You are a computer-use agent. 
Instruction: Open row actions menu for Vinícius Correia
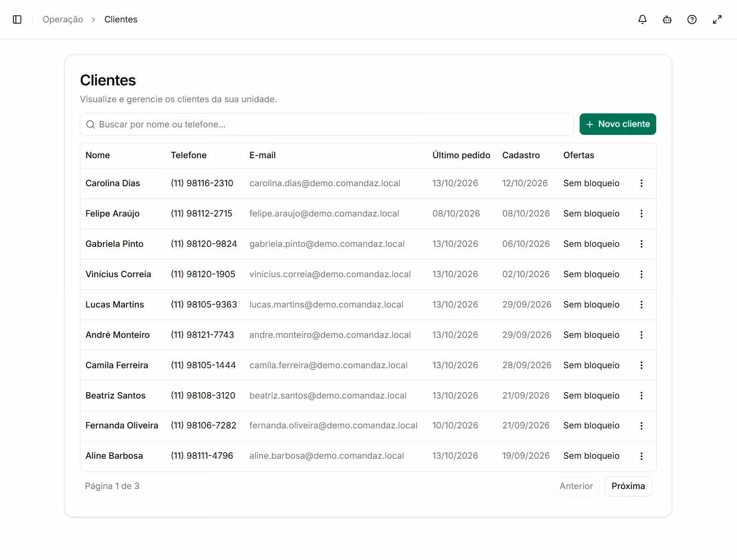pos(641,274)
